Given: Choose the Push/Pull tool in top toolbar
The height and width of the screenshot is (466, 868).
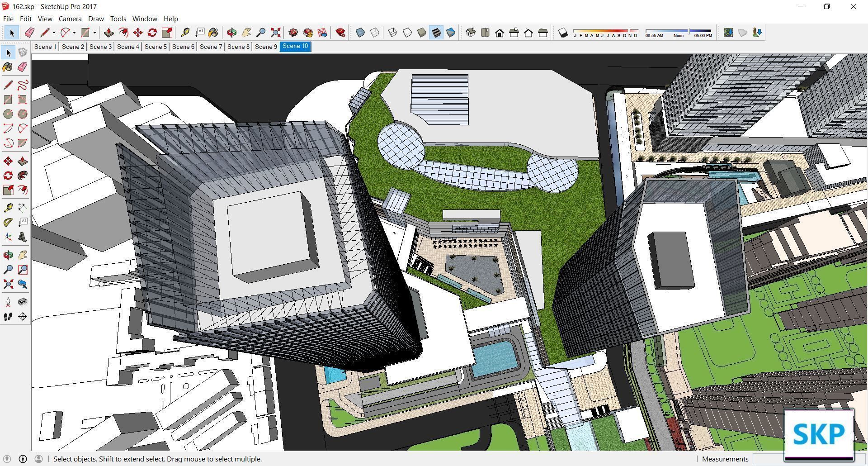Looking at the screenshot, I should (108, 33).
